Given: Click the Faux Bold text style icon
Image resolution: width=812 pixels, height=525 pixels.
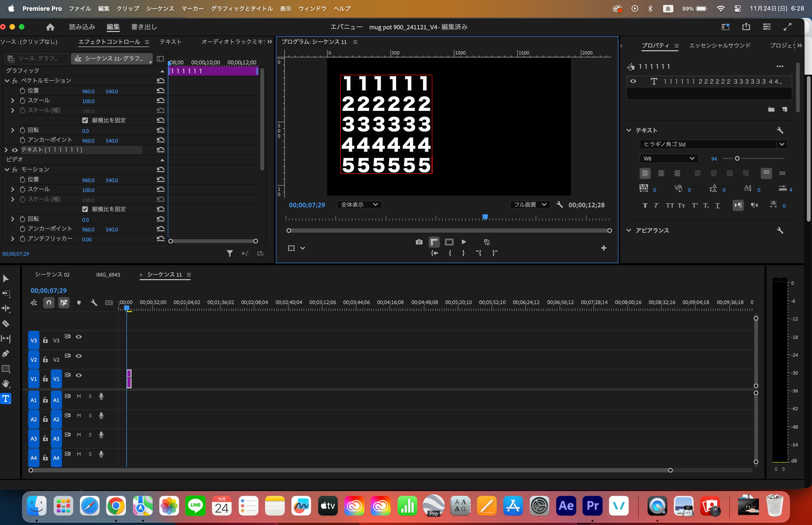Looking at the screenshot, I should 645,206.
